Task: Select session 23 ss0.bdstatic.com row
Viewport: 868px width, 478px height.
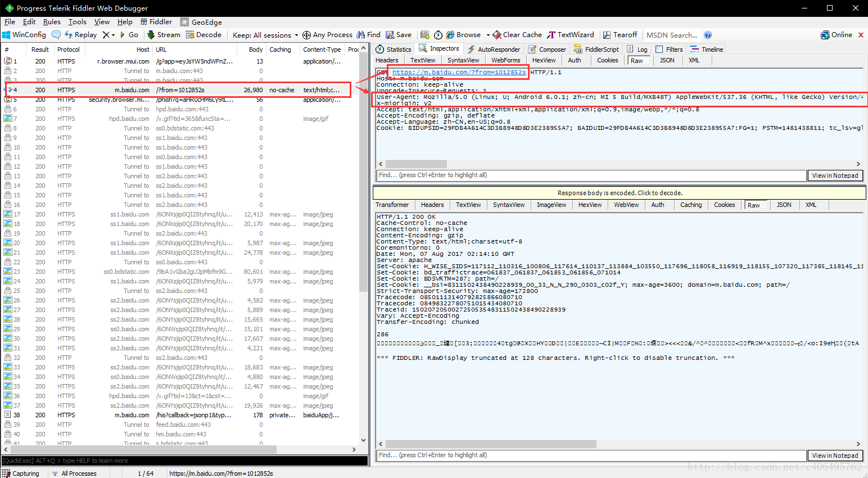Action: (x=180, y=272)
